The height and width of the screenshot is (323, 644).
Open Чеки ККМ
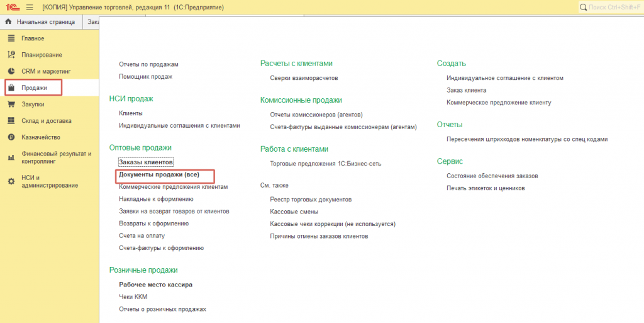click(133, 297)
